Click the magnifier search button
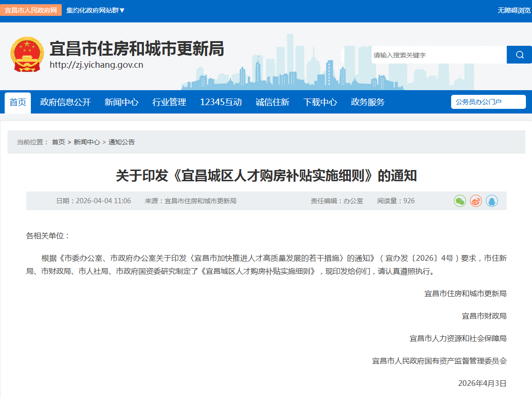Screen dimensions: 532x398 (519, 55)
